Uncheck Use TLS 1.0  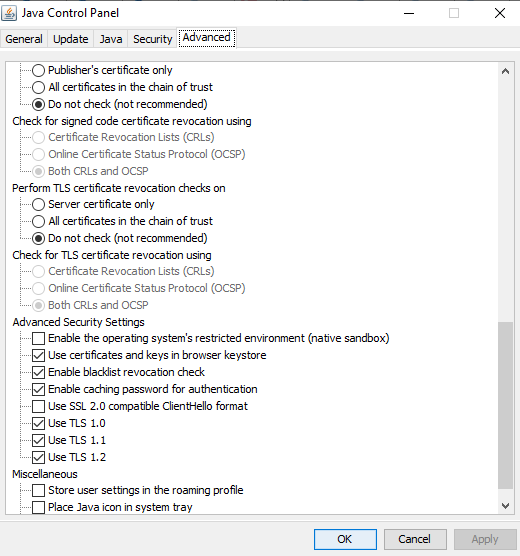click(38, 423)
